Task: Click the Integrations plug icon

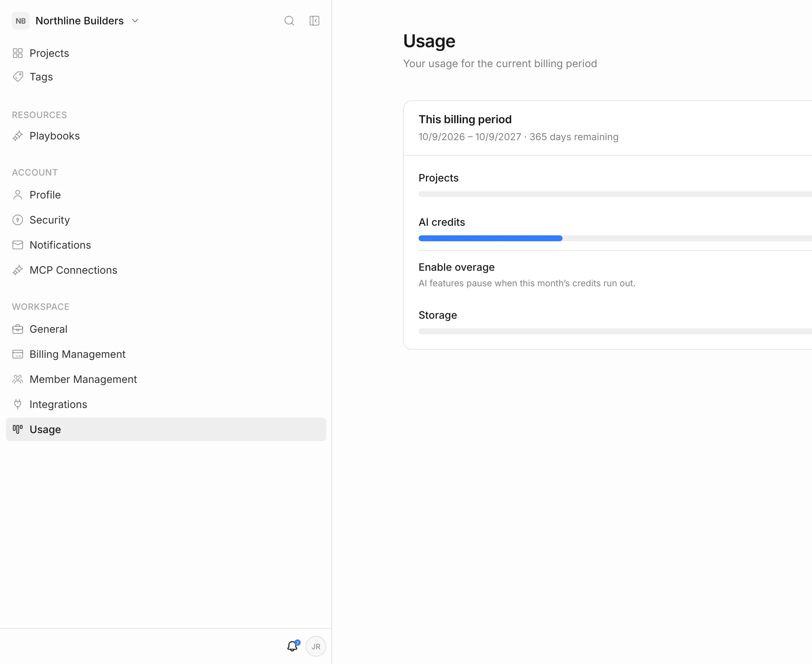Action: [18, 404]
